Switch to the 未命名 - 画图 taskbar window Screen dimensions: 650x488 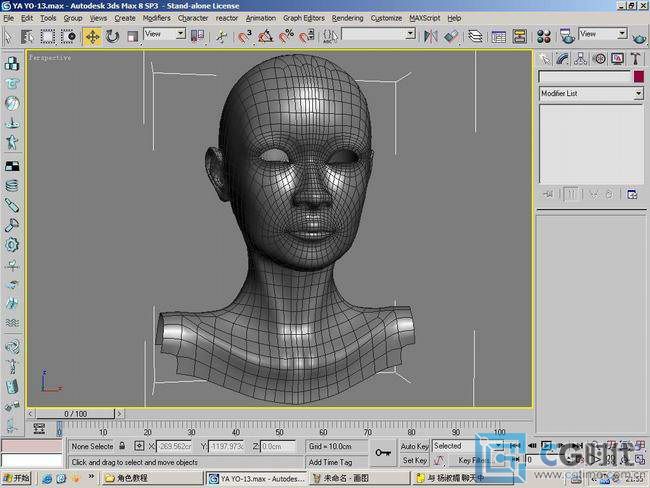[359, 478]
